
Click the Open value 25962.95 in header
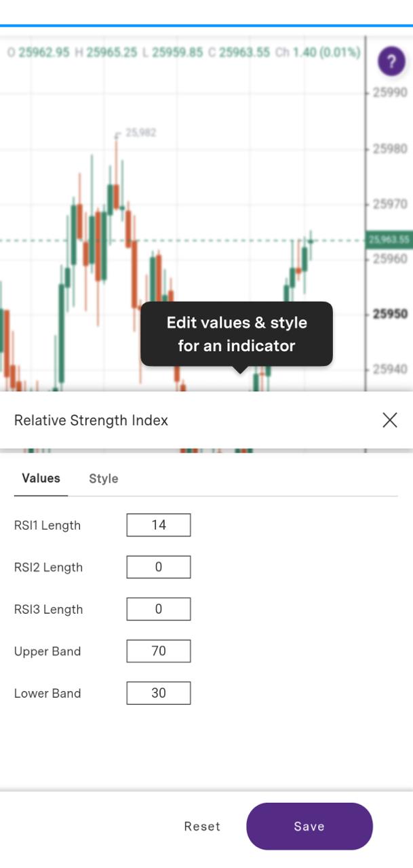click(x=43, y=52)
